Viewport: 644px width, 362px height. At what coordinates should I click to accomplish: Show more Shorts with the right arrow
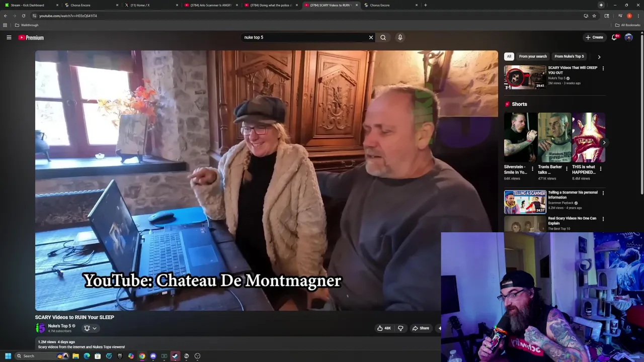coord(604,143)
